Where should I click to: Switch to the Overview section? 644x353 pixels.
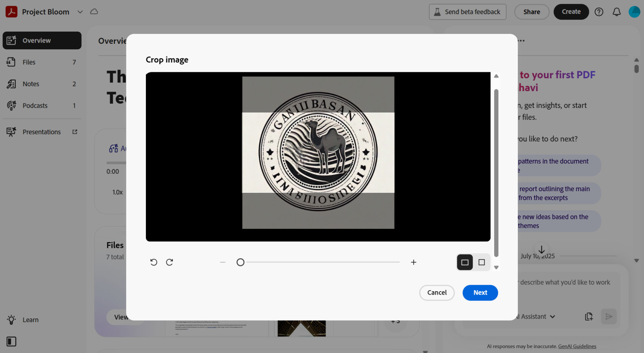click(37, 40)
